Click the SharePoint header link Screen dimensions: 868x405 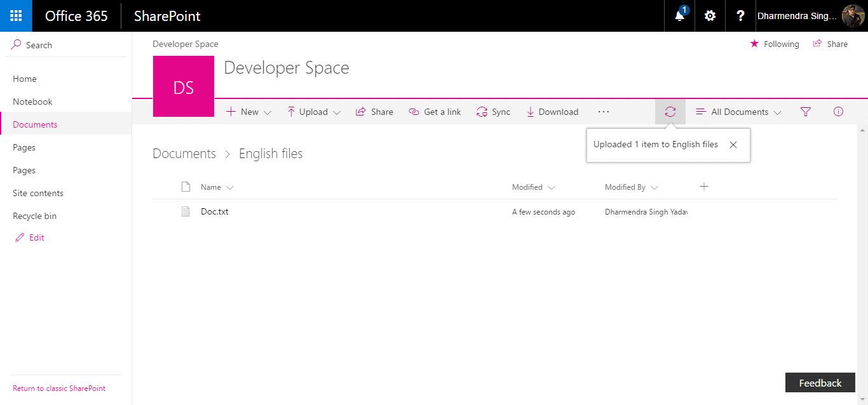point(167,16)
